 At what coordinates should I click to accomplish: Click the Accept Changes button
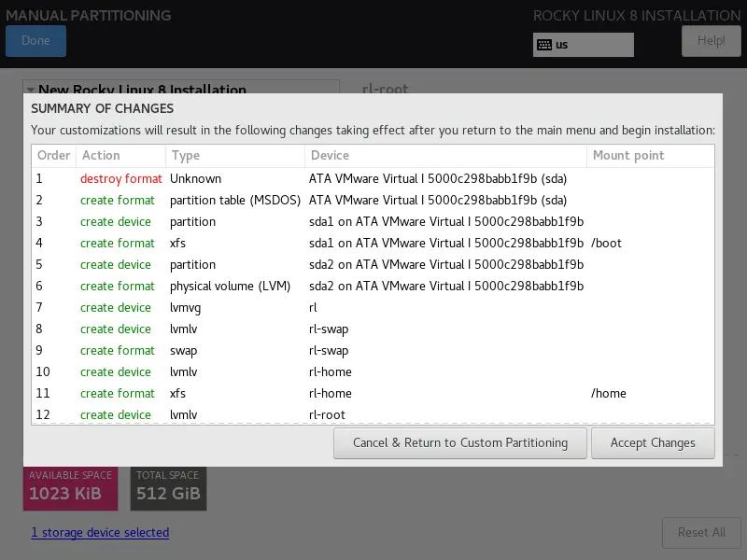(x=653, y=442)
